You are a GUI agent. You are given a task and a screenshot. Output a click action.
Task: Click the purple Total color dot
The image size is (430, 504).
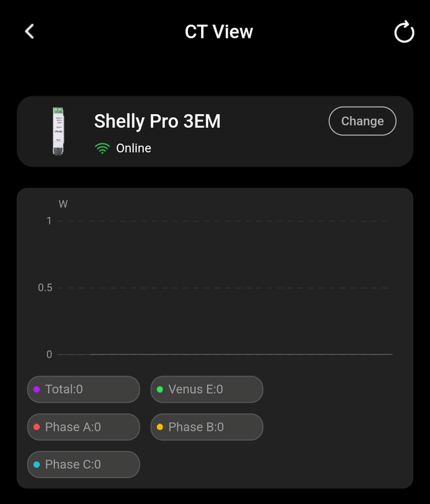pos(37,389)
